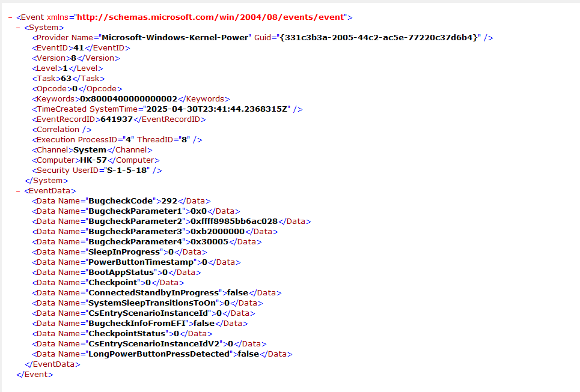Screen dimensions: 580x392
Task: Select the Microsoft-Windows-Kernel-Power provider name
Action: coord(175,38)
